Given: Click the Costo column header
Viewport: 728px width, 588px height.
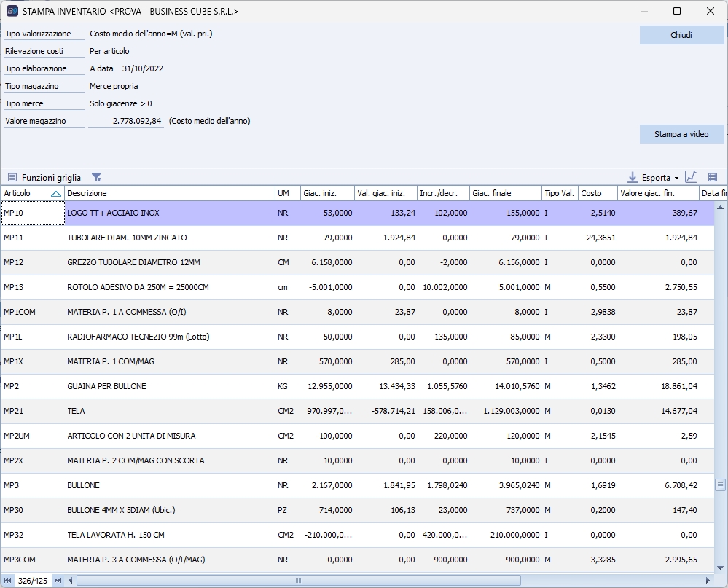Looking at the screenshot, I should tap(597, 193).
